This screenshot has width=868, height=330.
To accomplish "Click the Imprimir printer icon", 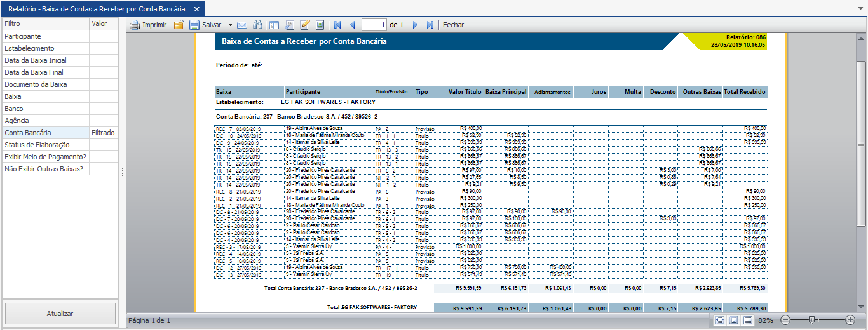I will (x=135, y=25).
